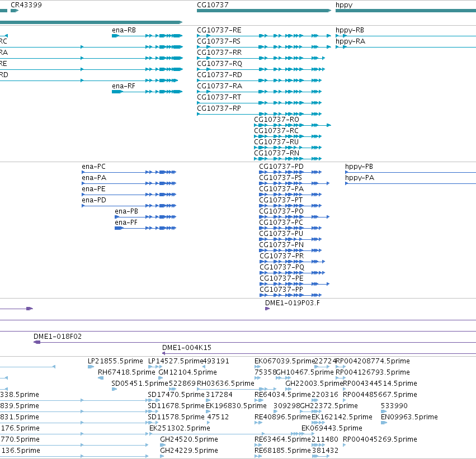Select CG10737-RQ transcript label
The image size is (476, 459).
click(219, 64)
